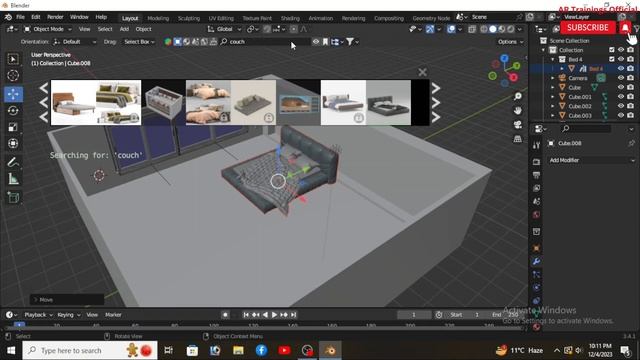Select the Add Cube tool
Image resolution: width=640 pixels, height=360 pixels.
pyautogui.click(x=13, y=198)
